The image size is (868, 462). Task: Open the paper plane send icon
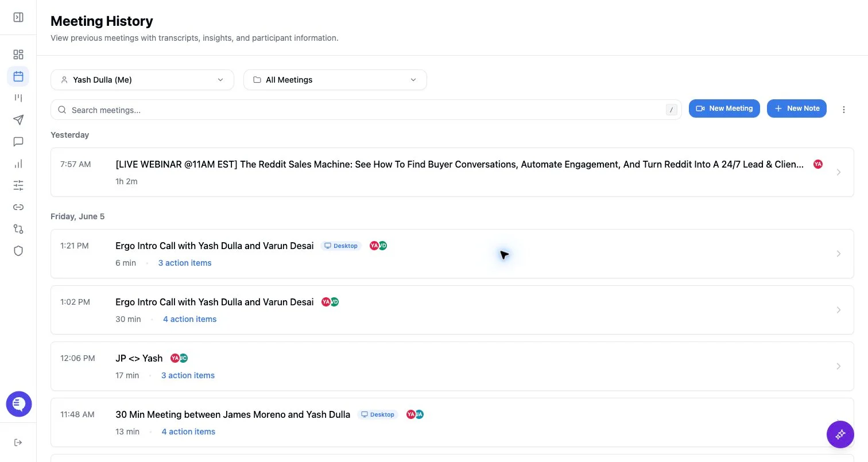click(18, 120)
